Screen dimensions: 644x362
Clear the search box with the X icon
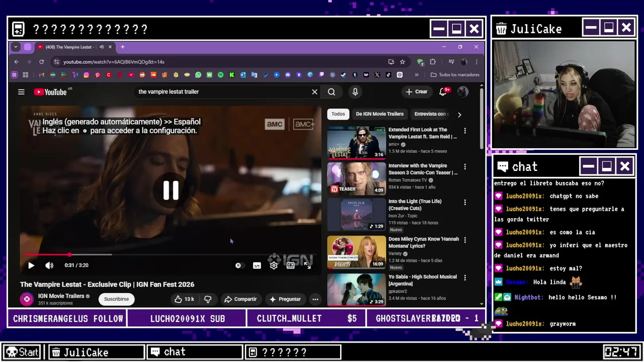tap(315, 92)
